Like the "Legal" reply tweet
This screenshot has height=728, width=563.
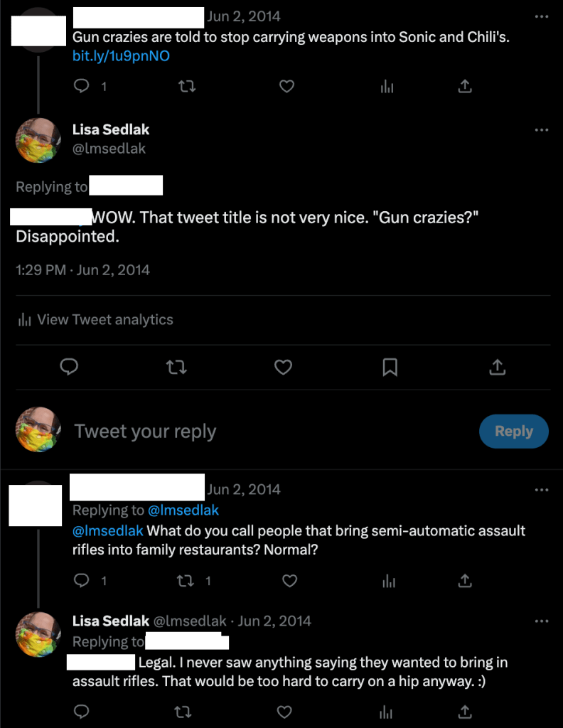coord(284,712)
